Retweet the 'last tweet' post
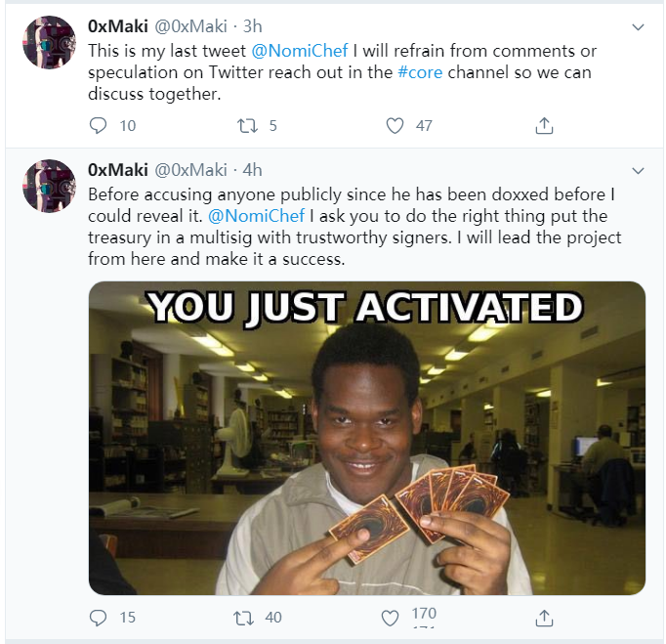Viewport: 666px width, 644px height. pyautogui.click(x=247, y=125)
